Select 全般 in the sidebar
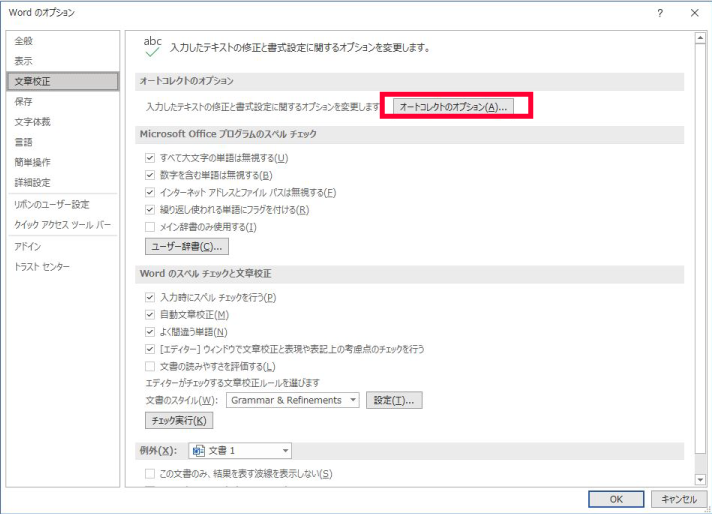 (x=22, y=41)
